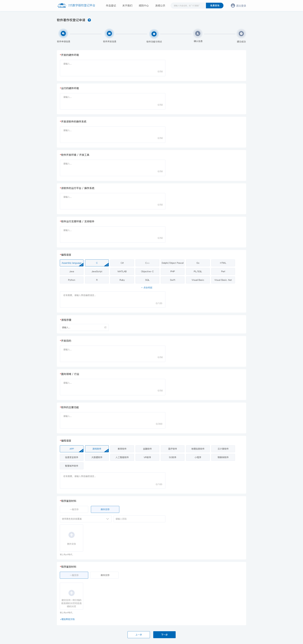Click the 7爪 platform logo icon
Image resolution: width=303 pixels, height=644 pixels.
click(x=62, y=6)
